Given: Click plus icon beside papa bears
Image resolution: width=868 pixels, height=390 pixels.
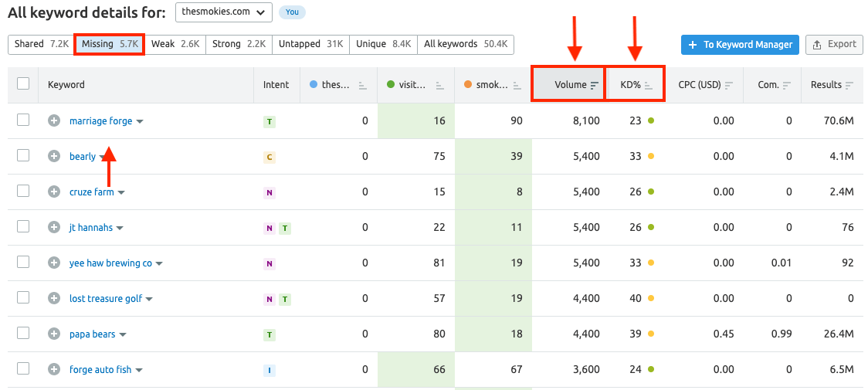Looking at the screenshot, I should tap(54, 334).
